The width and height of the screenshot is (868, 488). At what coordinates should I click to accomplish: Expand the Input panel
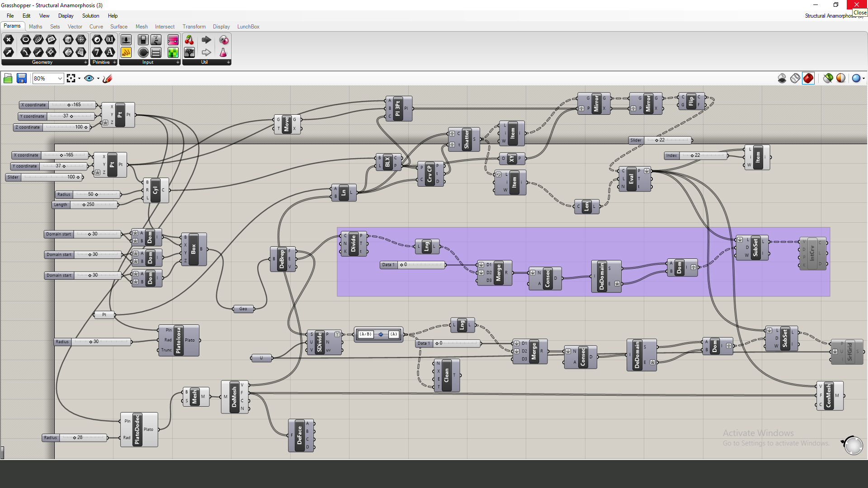[x=178, y=62]
